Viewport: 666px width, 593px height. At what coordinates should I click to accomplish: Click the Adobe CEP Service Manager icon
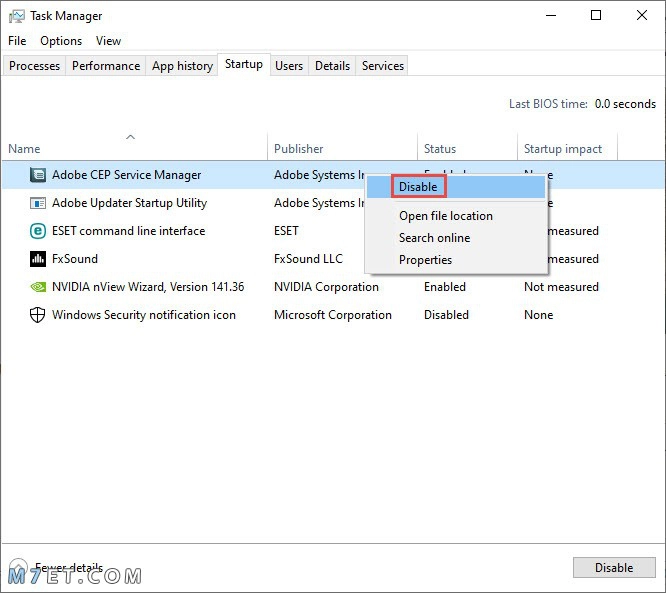pos(38,175)
